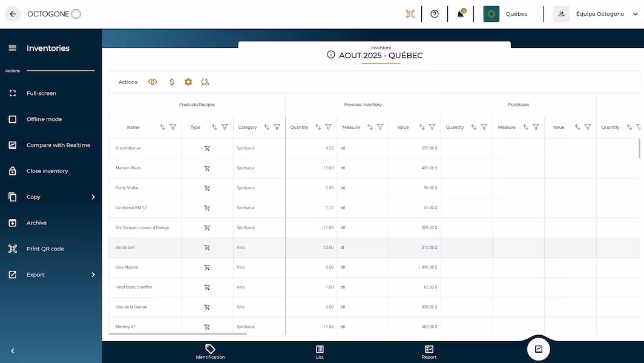644x363 pixels.
Task: Enable Offline mode checkbox
Action: (x=13, y=119)
